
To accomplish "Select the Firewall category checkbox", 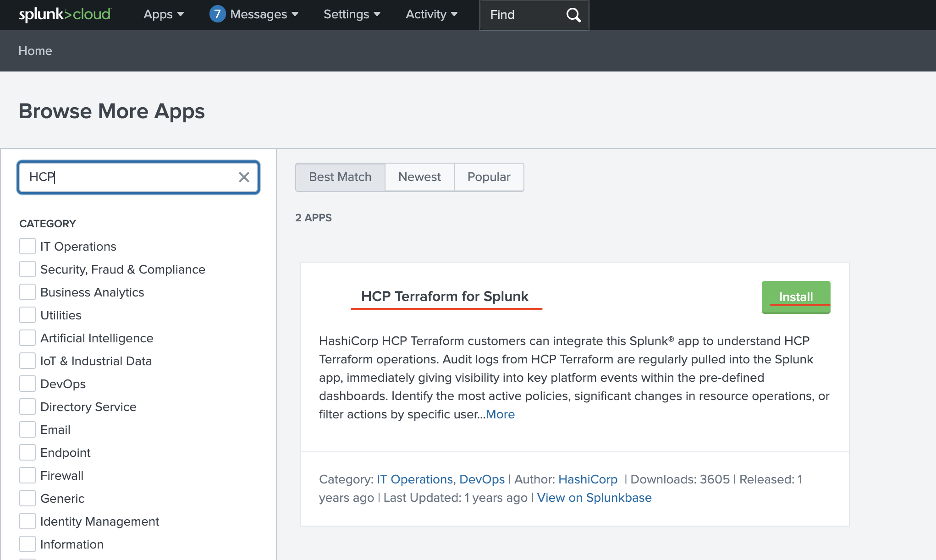I will pyautogui.click(x=28, y=475).
